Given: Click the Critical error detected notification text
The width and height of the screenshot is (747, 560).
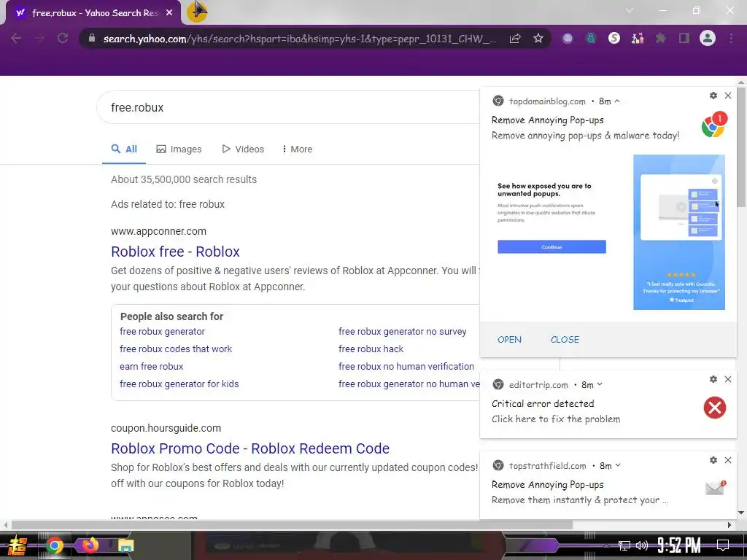Looking at the screenshot, I should click(543, 403).
